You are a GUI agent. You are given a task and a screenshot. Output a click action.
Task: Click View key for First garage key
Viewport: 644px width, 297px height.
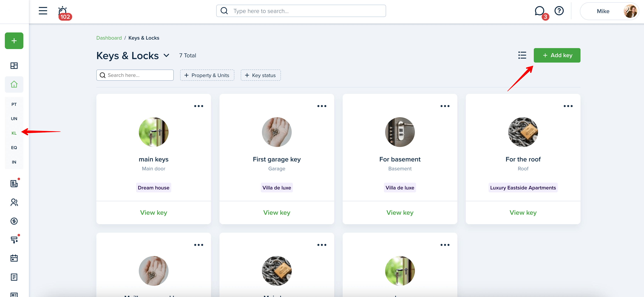click(276, 212)
